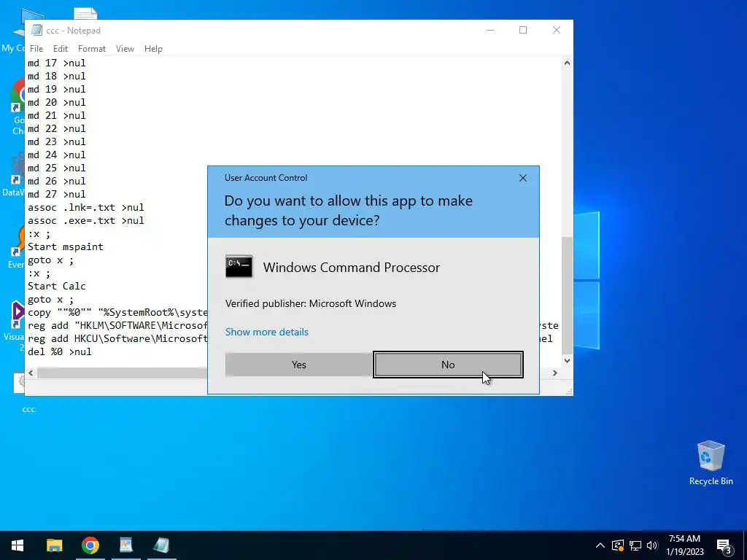The height and width of the screenshot is (560, 747).
Task: Select the Recycle Bin desktop icon
Action: (711, 463)
